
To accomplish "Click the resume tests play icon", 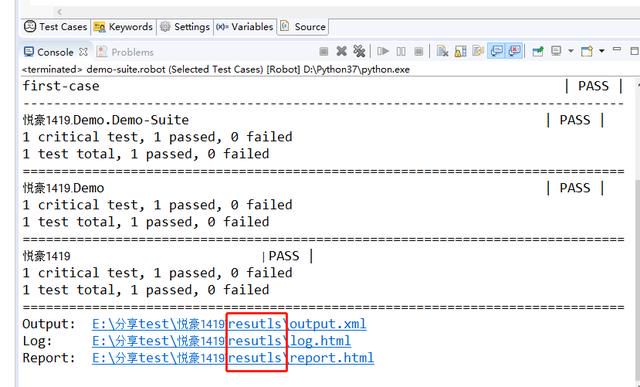I will tap(383, 51).
